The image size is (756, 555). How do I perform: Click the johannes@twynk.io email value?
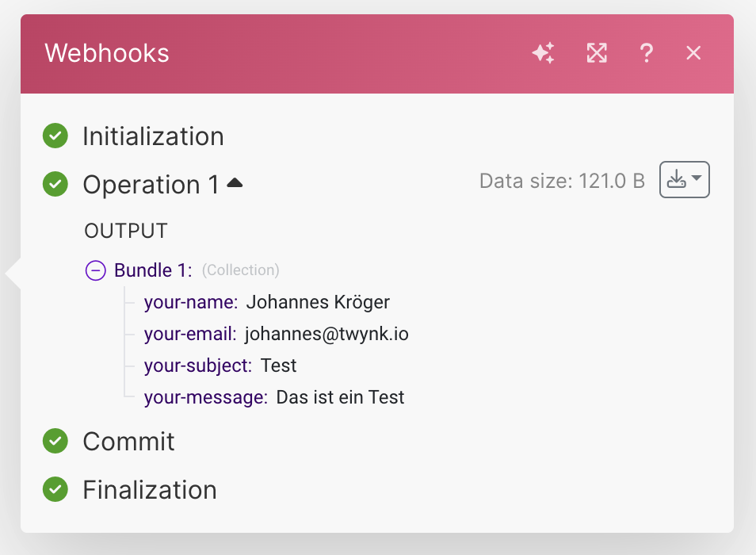pyautogui.click(x=326, y=334)
